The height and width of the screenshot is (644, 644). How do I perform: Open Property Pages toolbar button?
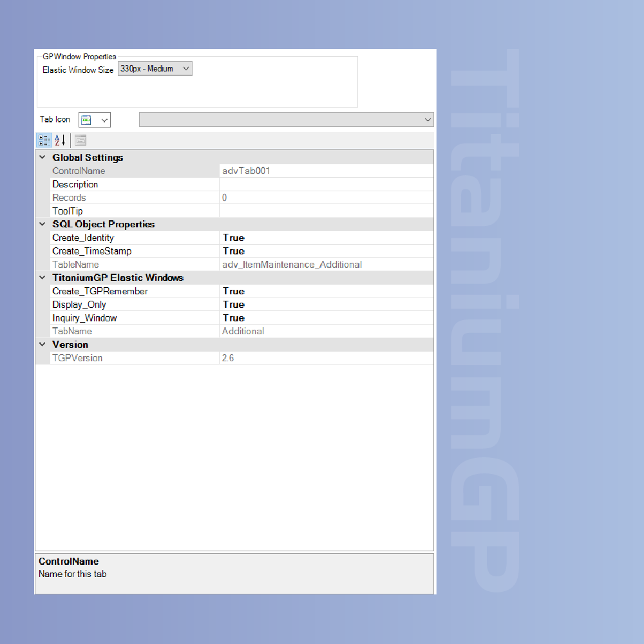click(x=80, y=140)
